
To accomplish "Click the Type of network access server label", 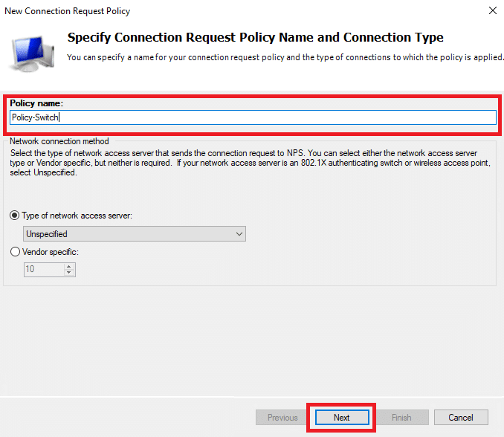I will click(77, 216).
